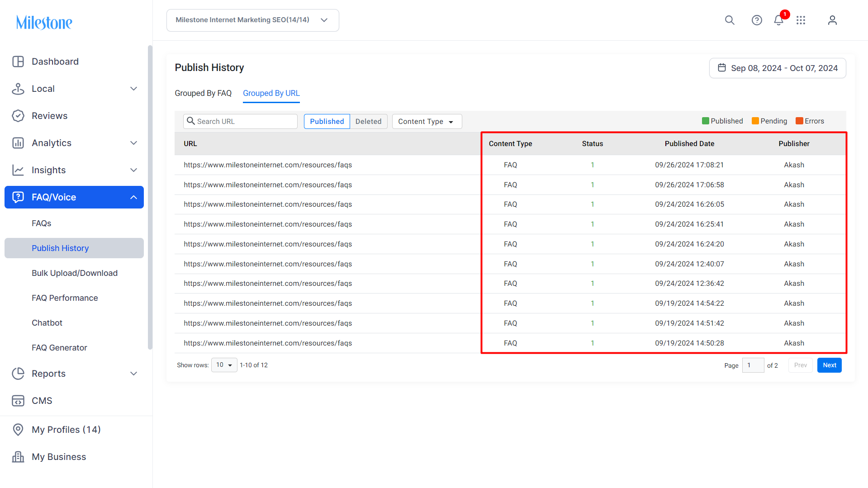
Task: Click the Insights line chart icon
Action: point(18,170)
